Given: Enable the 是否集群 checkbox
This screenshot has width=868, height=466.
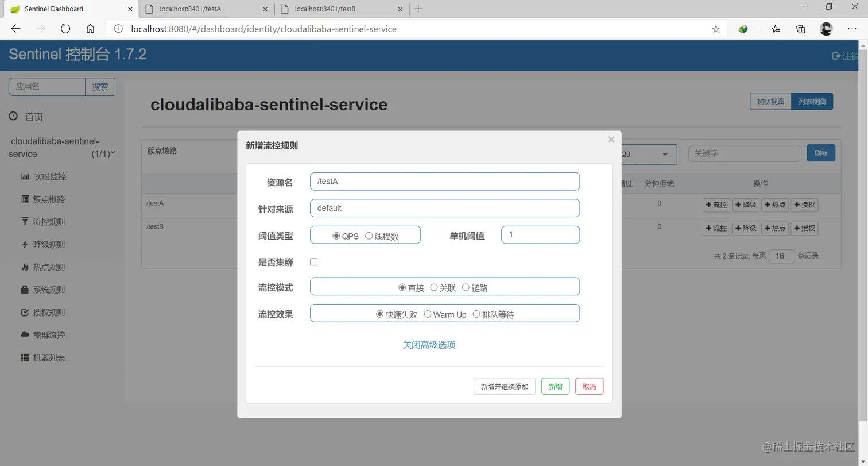Looking at the screenshot, I should tap(313, 262).
